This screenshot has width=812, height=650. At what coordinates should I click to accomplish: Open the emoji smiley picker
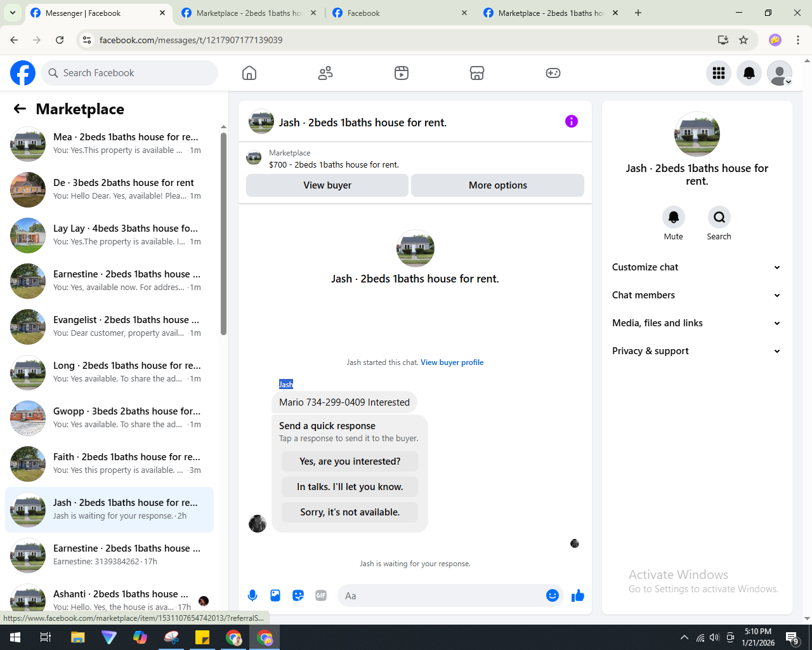(x=553, y=595)
